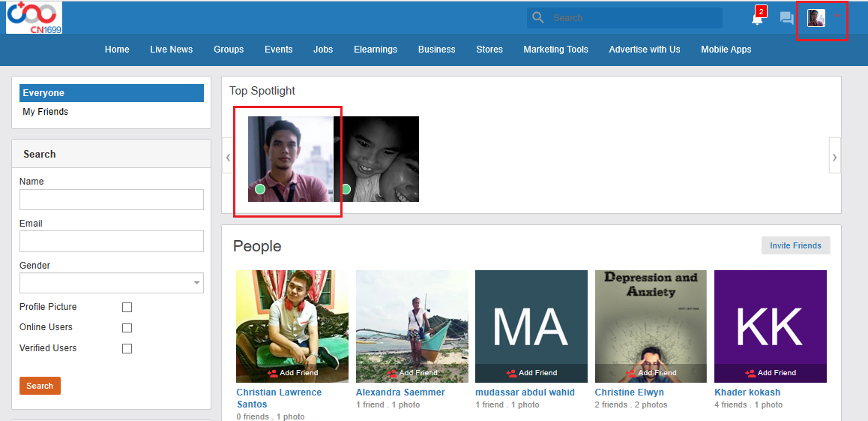Screen dimensions: 868x421
Task: Open the account menu arrow beside avatar
Action: tap(837, 16)
